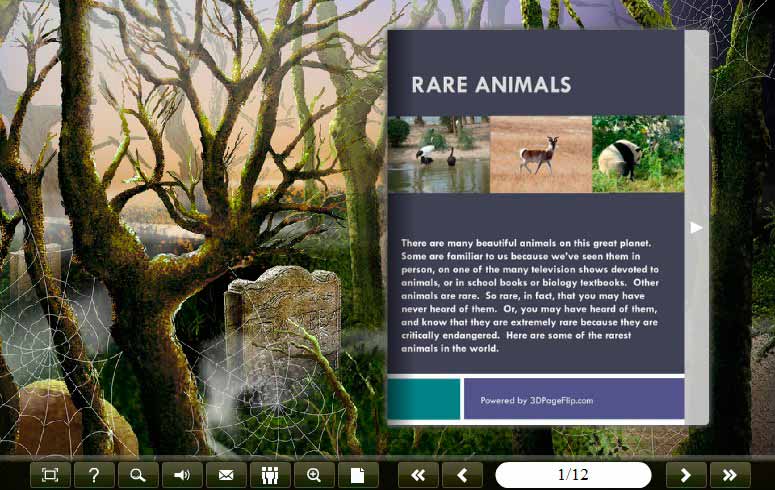Jump to first page double-left arrow
Screen dimensions: 775x490
click(418, 475)
